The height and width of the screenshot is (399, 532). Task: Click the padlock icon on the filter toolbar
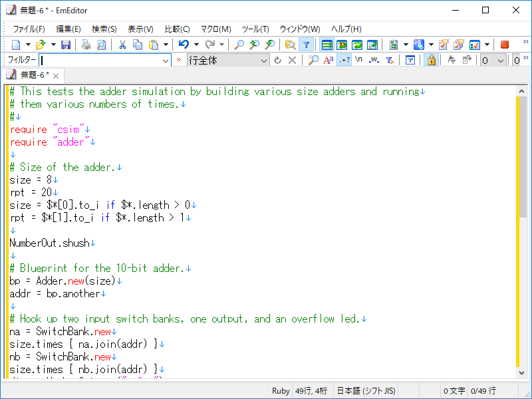pos(432,61)
